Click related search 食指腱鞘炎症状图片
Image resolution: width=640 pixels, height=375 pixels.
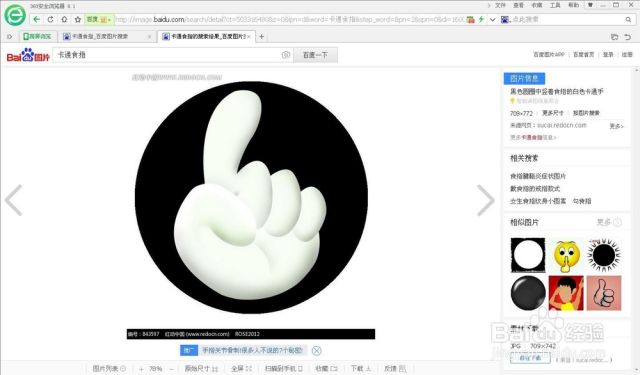pos(538,176)
